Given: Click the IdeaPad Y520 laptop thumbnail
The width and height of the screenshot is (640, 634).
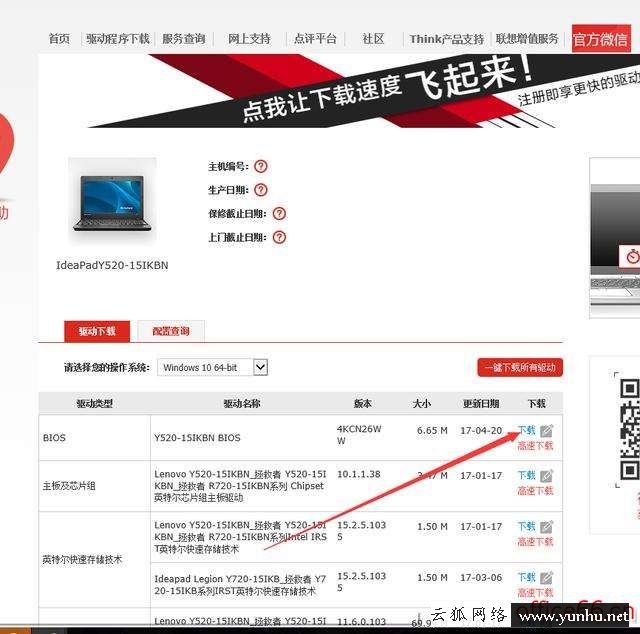Looking at the screenshot, I should click(x=112, y=202).
